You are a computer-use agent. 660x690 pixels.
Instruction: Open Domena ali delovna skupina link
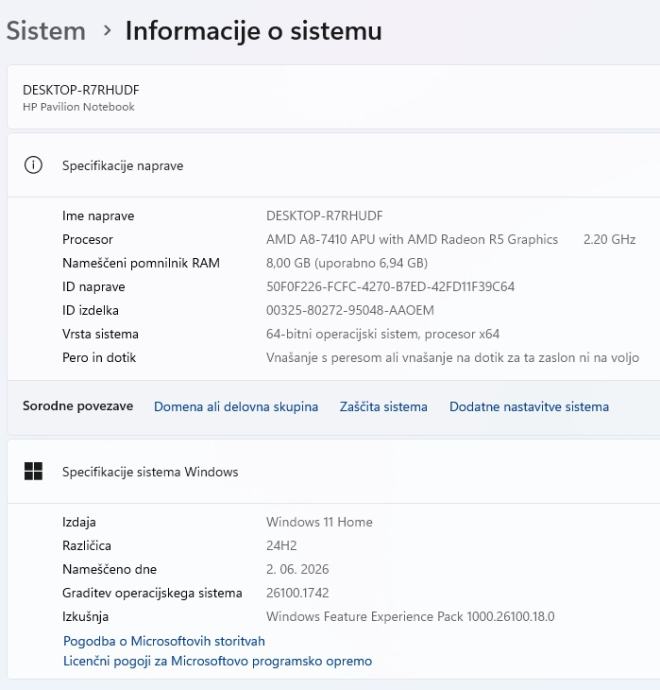(236, 406)
